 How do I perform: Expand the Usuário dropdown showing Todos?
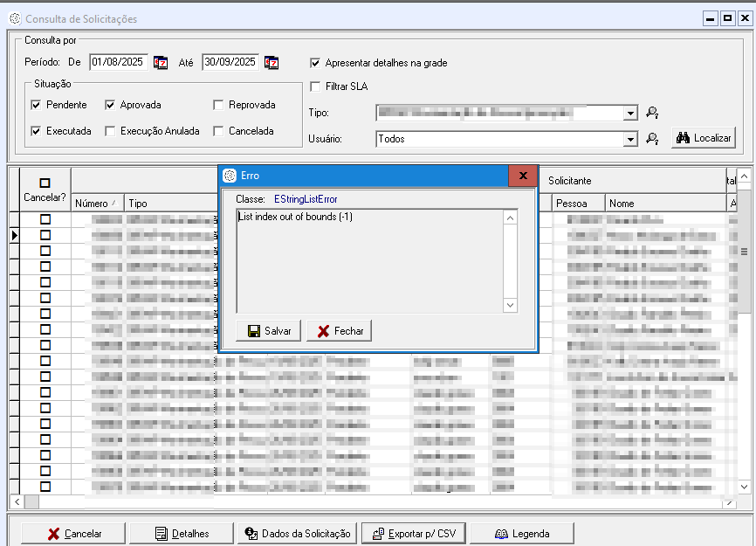(x=630, y=138)
